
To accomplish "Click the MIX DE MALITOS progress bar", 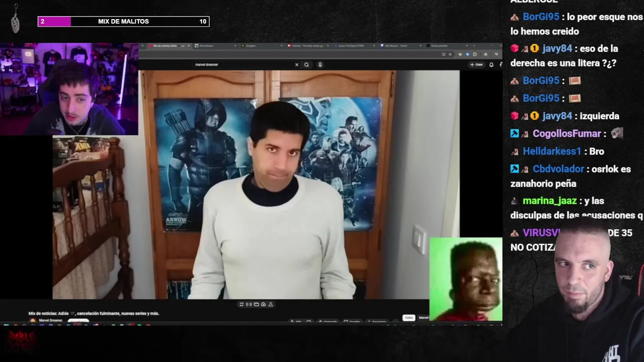I will pyautogui.click(x=123, y=22).
